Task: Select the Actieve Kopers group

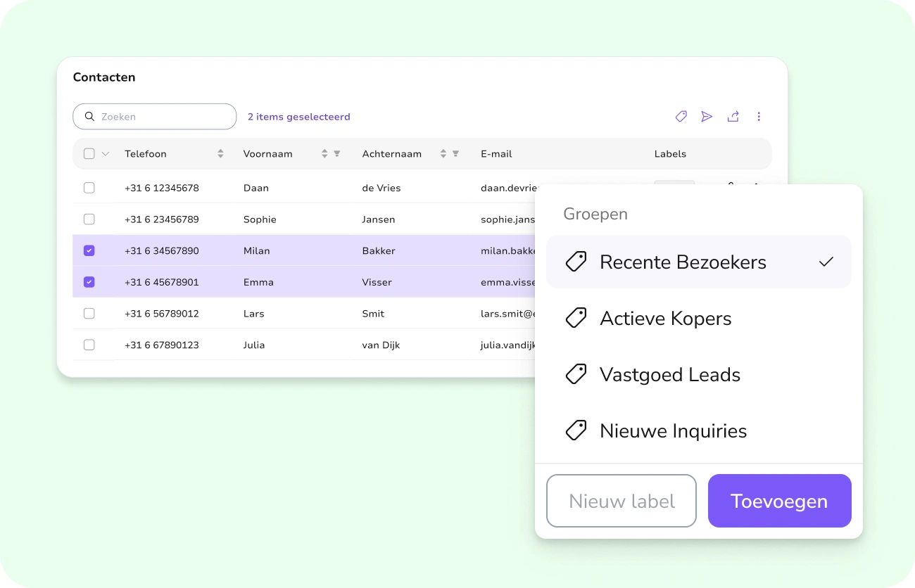Action: click(x=699, y=319)
